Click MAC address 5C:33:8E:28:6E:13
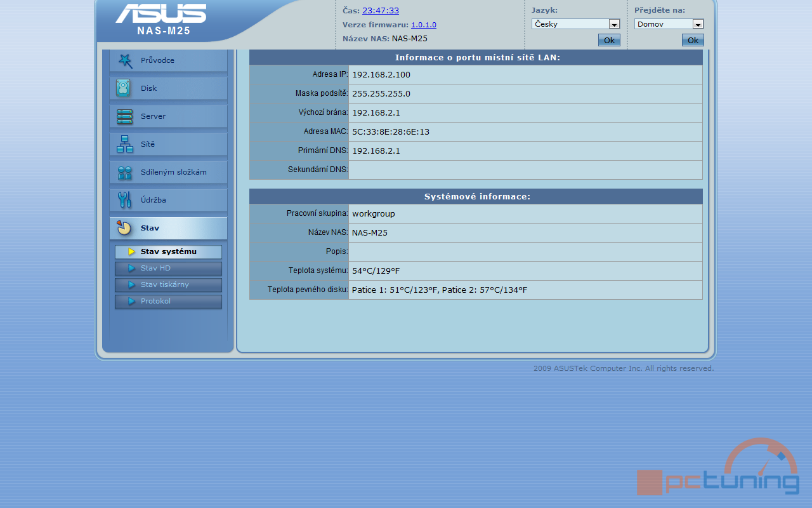Viewport: 812px width, 508px height. click(x=391, y=132)
